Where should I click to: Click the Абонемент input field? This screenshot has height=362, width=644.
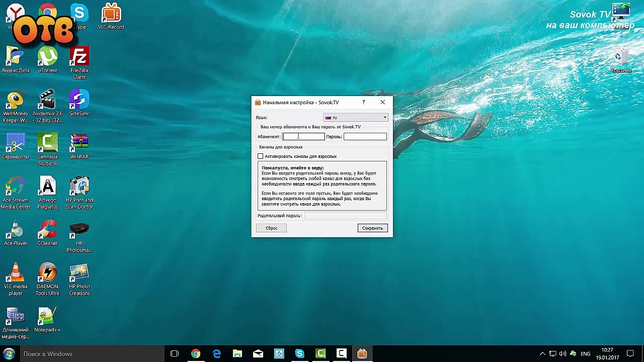[x=303, y=137]
